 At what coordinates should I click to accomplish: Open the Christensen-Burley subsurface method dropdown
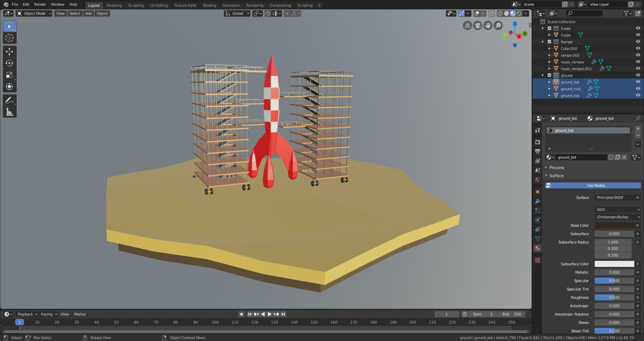click(618, 217)
